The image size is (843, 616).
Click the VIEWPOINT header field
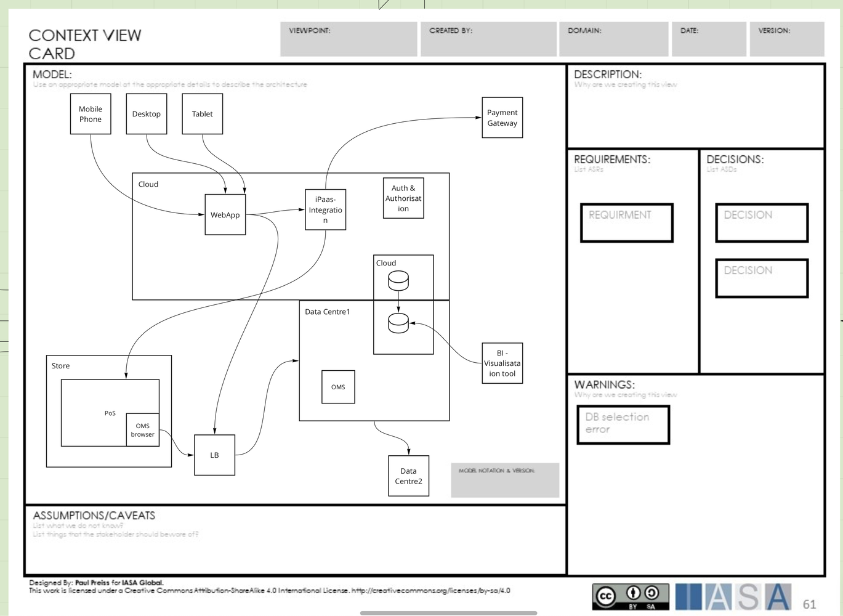pyautogui.click(x=349, y=38)
